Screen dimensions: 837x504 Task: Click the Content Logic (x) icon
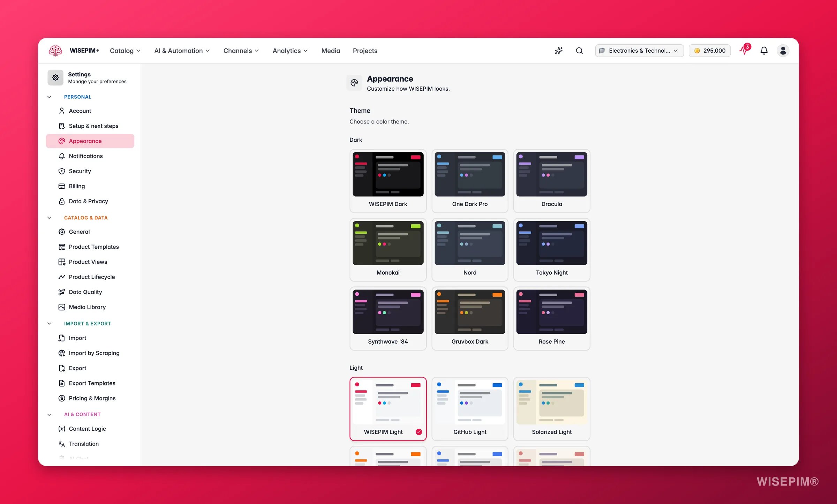(62, 429)
